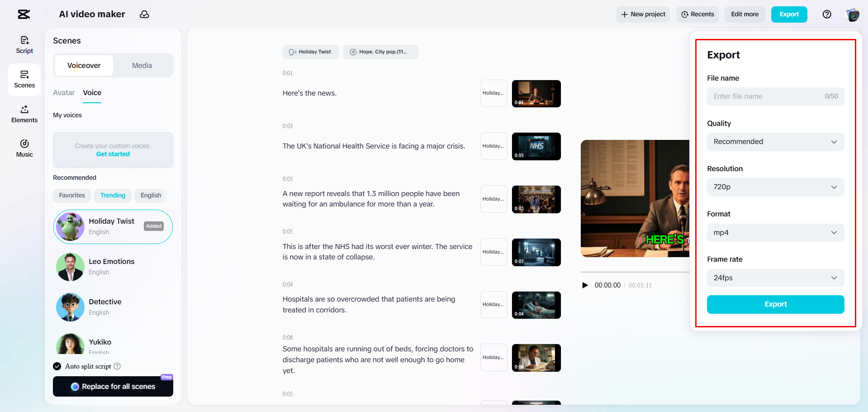Select Detective voice avatar
868x412 pixels.
[70, 307]
